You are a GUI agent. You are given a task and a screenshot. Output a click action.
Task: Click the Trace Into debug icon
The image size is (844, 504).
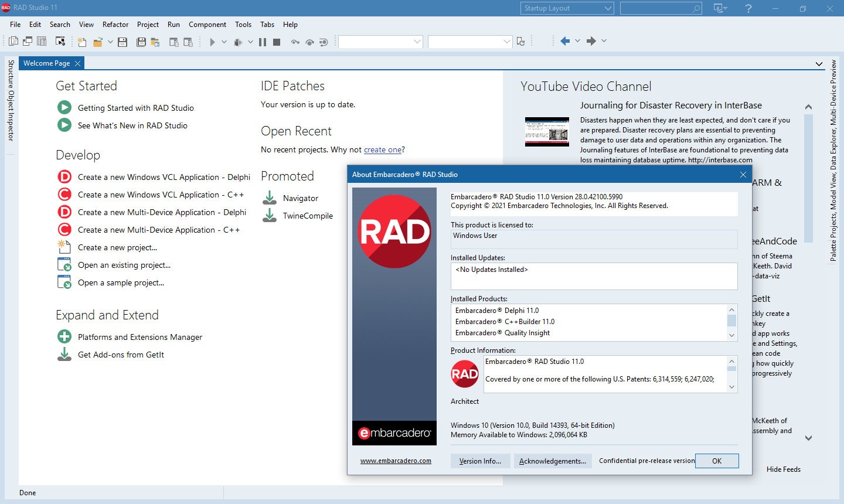[295, 42]
